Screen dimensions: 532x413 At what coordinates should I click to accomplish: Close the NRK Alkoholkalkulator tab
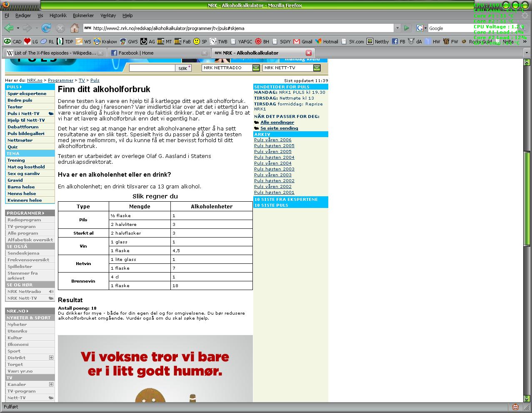tap(309, 53)
